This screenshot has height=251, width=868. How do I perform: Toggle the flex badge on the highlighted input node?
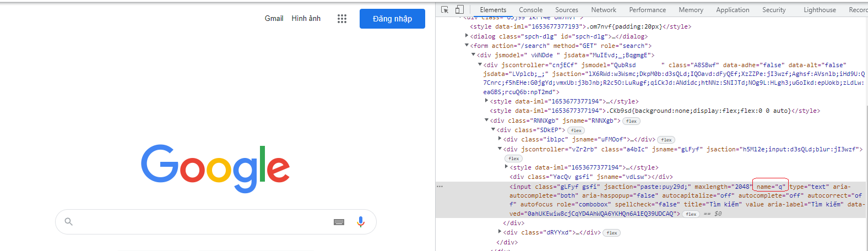click(x=691, y=214)
